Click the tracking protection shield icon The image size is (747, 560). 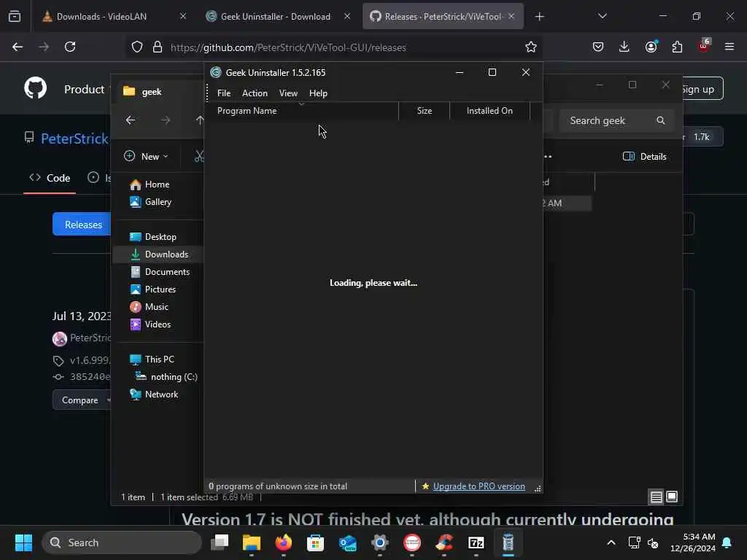(137, 47)
